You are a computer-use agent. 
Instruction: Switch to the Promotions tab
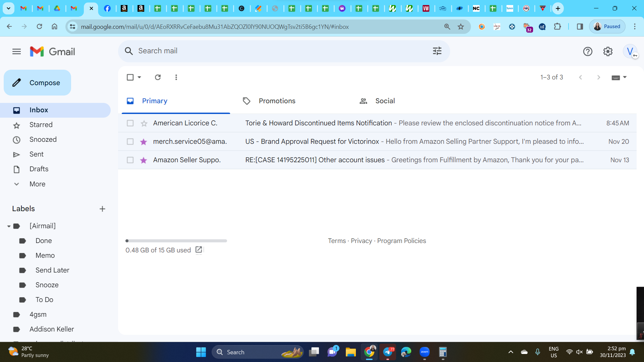[292, 101]
